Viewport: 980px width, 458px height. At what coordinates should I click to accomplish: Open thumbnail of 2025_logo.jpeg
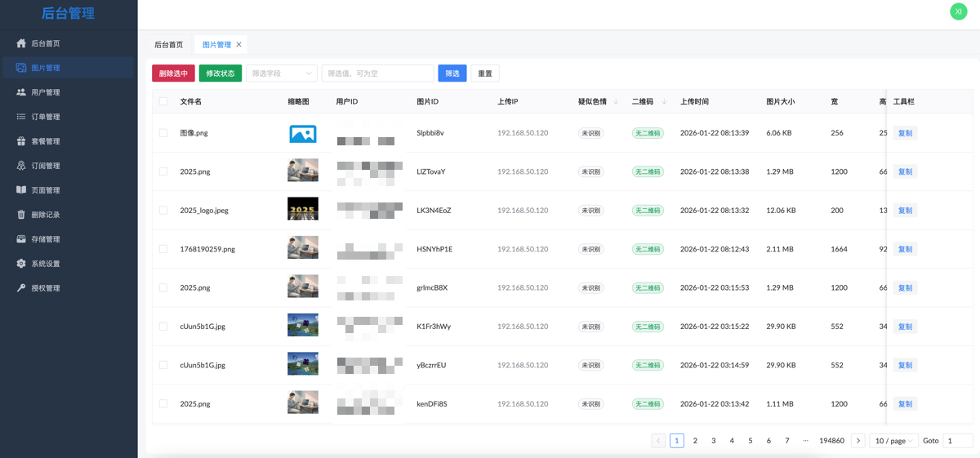point(303,210)
